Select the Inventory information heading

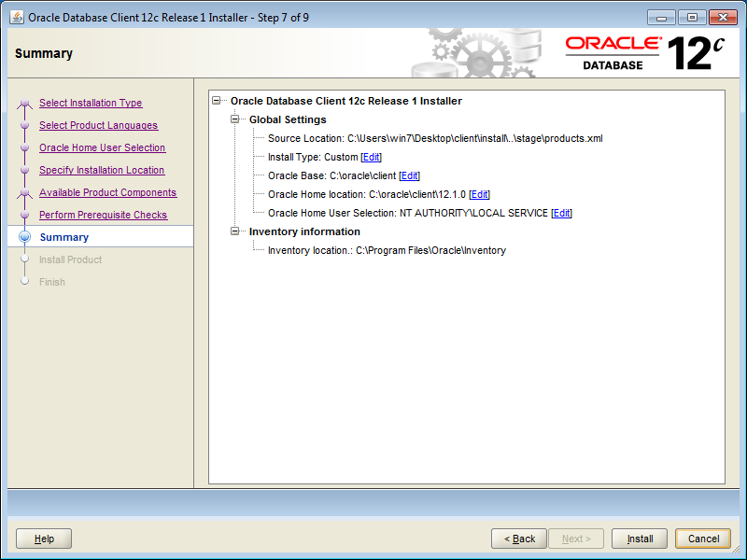click(x=304, y=231)
